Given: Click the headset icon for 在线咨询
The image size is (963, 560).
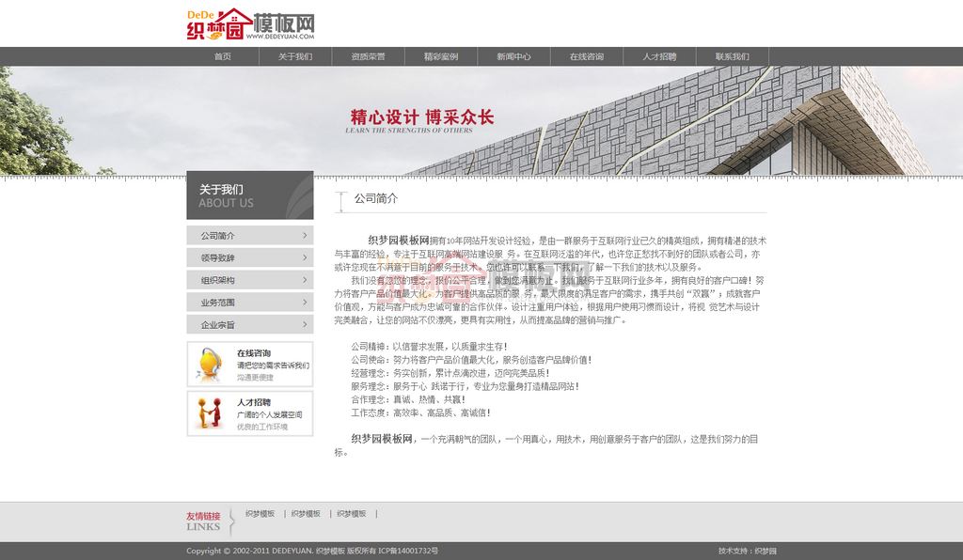Looking at the screenshot, I should 208,364.
